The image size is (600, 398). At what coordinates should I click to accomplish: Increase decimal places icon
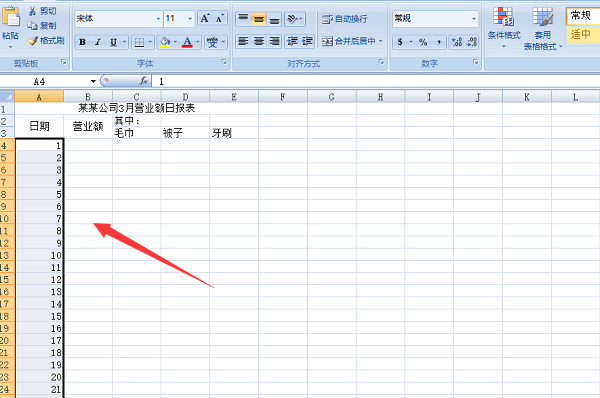[x=457, y=42]
